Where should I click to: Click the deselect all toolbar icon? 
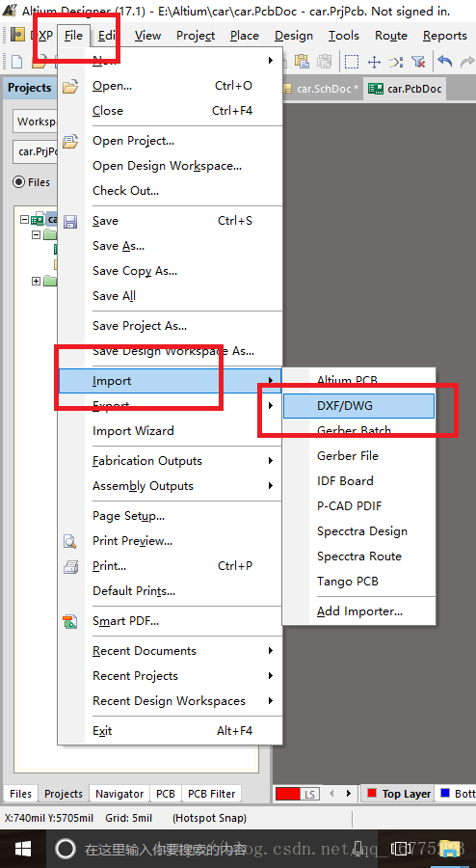[x=396, y=62]
